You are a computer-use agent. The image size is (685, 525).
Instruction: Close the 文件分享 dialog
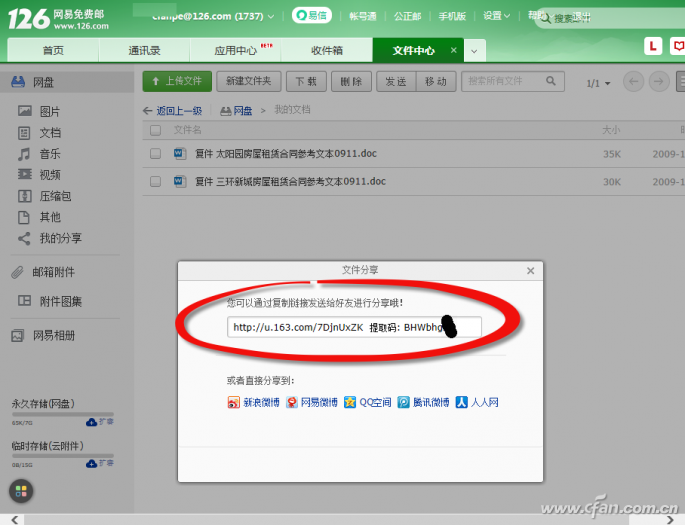tap(530, 271)
